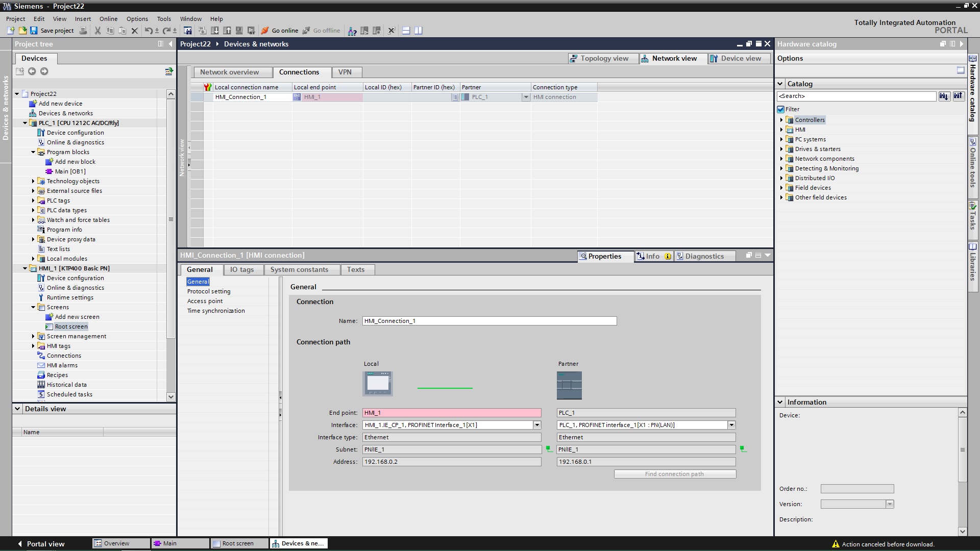Click the Redo arrow icon
The width and height of the screenshot is (980, 551).
tap(166, 31)
